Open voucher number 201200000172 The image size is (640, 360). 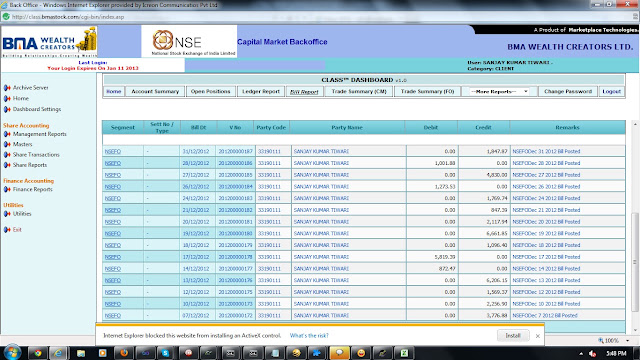coord(236,316)
